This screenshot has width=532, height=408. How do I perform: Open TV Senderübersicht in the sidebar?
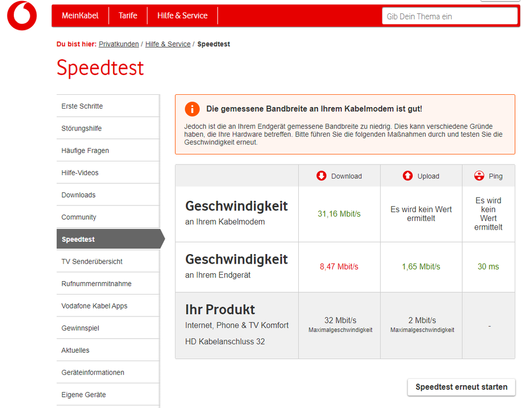coord(108,262)
